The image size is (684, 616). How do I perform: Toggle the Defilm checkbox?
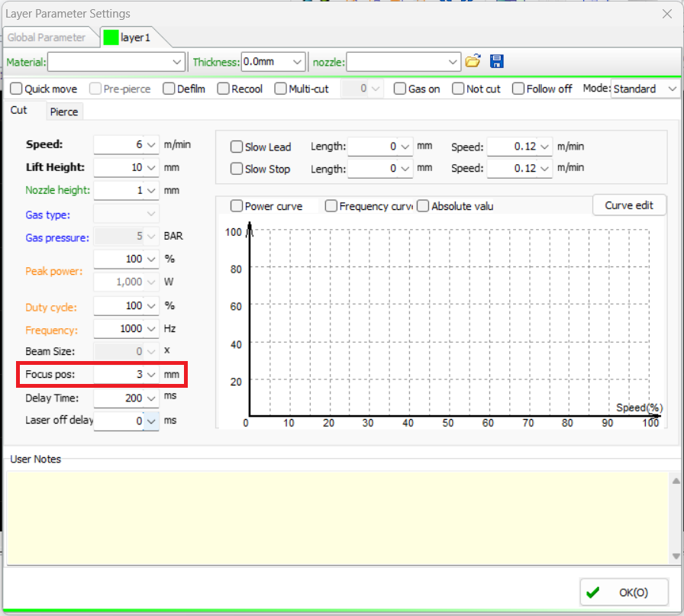[x=169, y=89]
